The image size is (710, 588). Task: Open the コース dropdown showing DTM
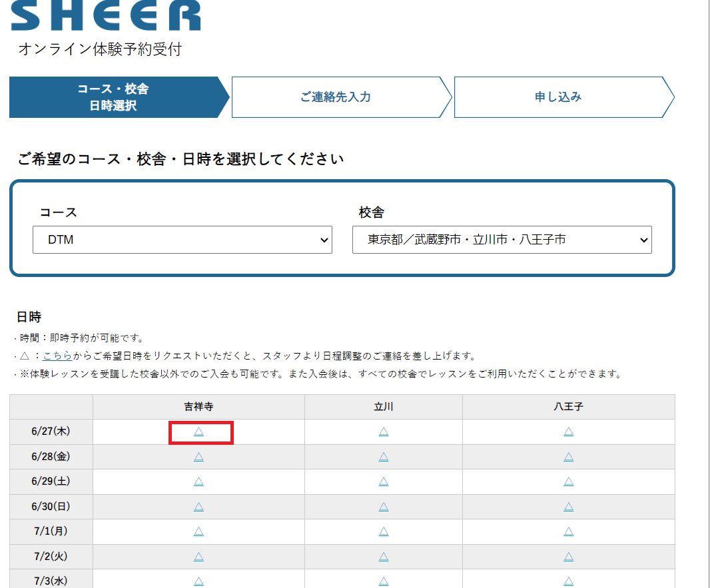(182, 240)
